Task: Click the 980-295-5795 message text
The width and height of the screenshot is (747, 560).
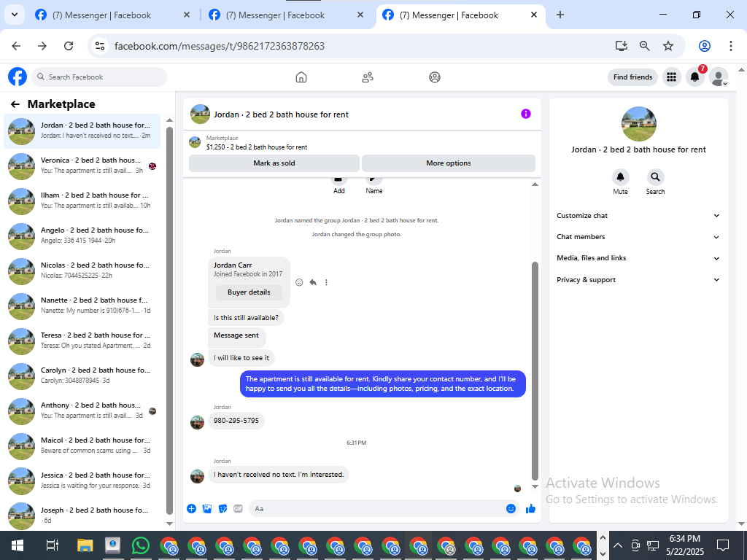Action: click(x=236, y=421)
